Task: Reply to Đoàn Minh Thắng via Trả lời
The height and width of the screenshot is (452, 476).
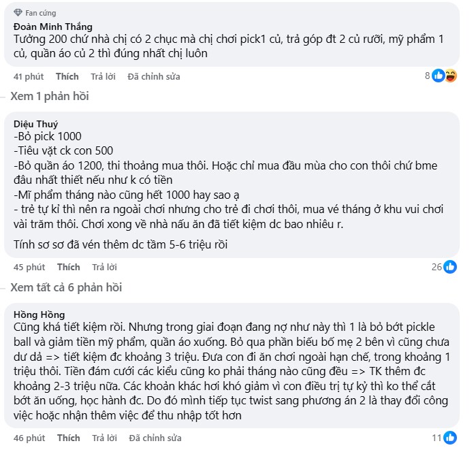Action: tap(104, 76)
